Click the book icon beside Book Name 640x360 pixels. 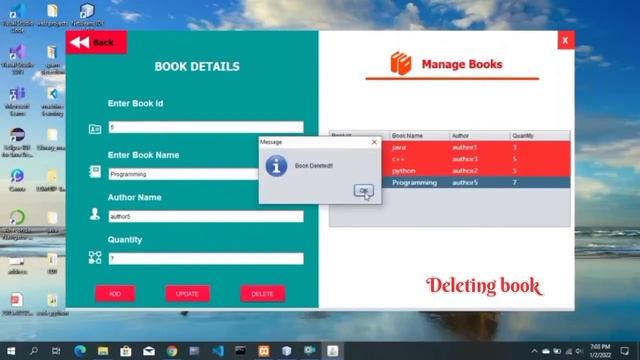[95, 171]
